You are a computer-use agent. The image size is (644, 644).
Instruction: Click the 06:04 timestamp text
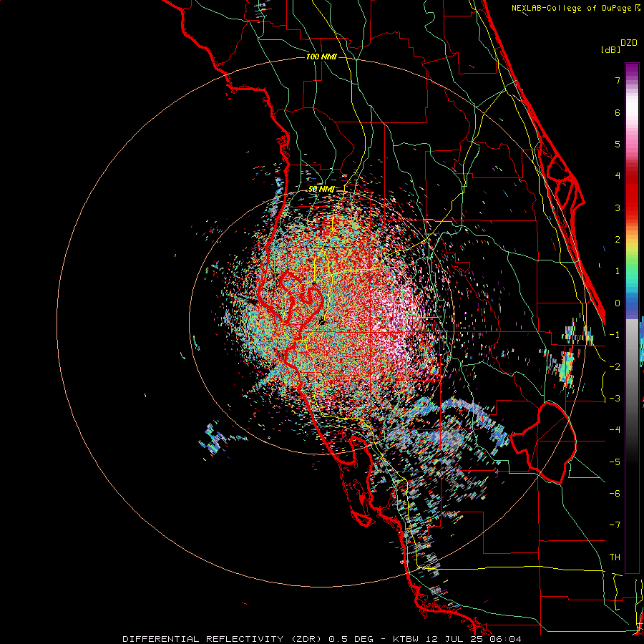point(504,639)
